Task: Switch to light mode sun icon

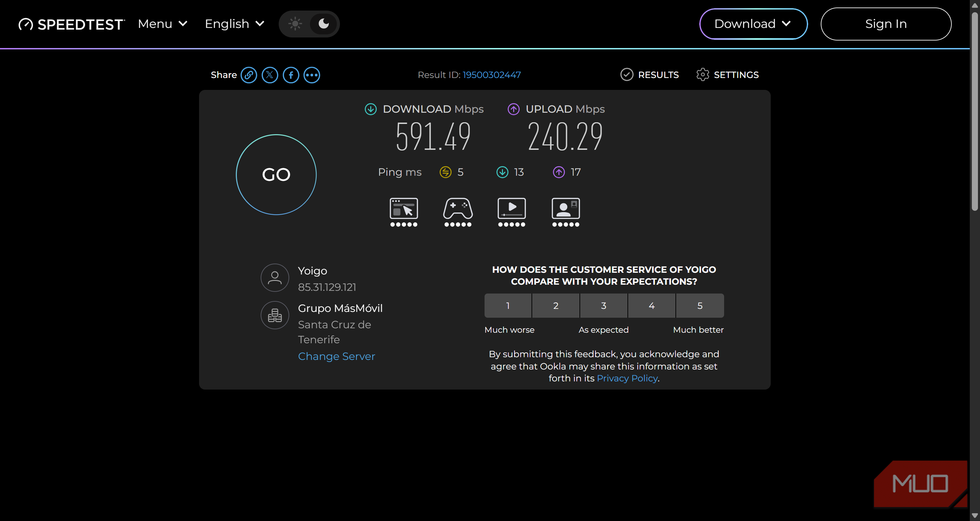Action: click(295, 23)
